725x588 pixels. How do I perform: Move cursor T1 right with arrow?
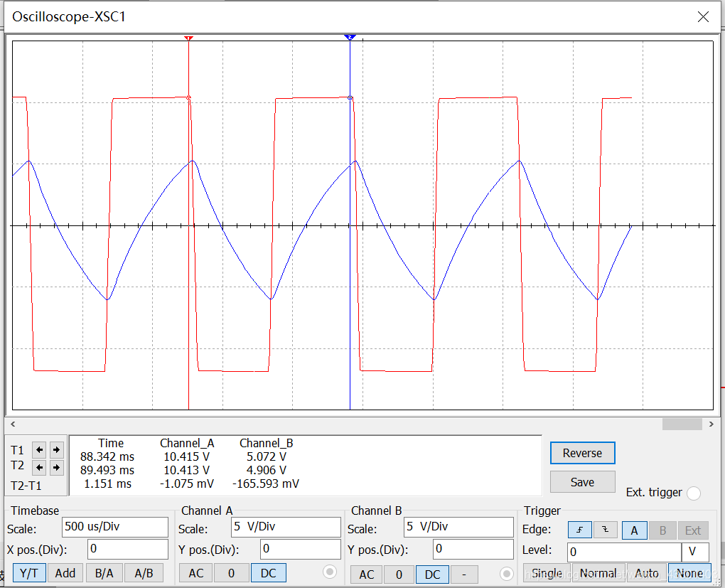coord(56,449)
